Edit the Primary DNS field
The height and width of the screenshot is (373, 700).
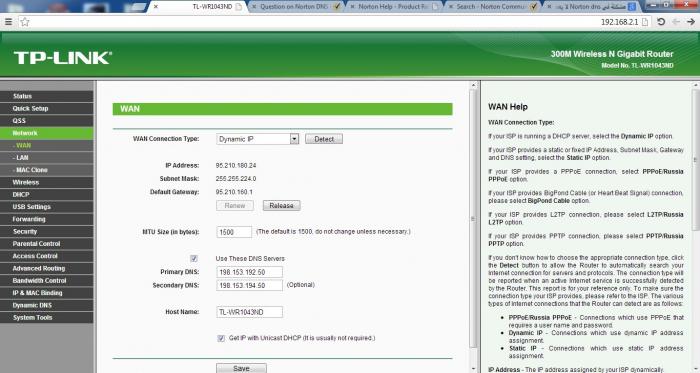click(x=249, y=272)
